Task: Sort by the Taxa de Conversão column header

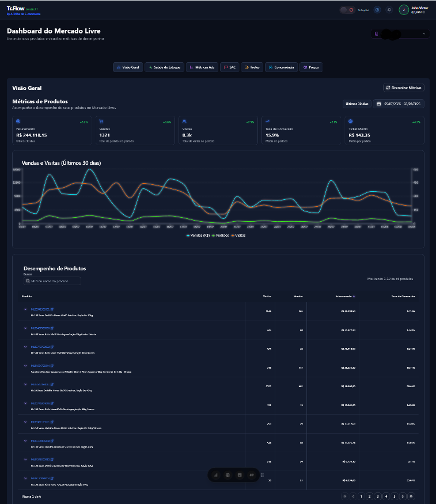Action: pos(403,297)
